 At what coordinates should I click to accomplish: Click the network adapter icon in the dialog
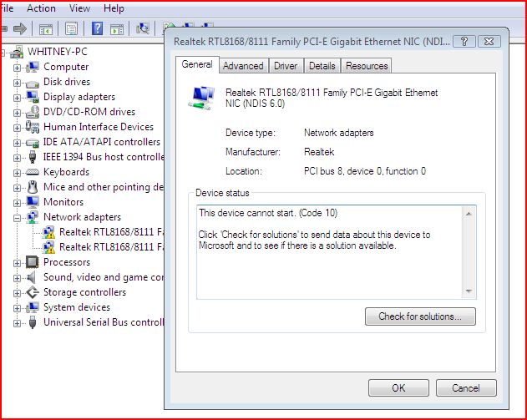point(201,98)
